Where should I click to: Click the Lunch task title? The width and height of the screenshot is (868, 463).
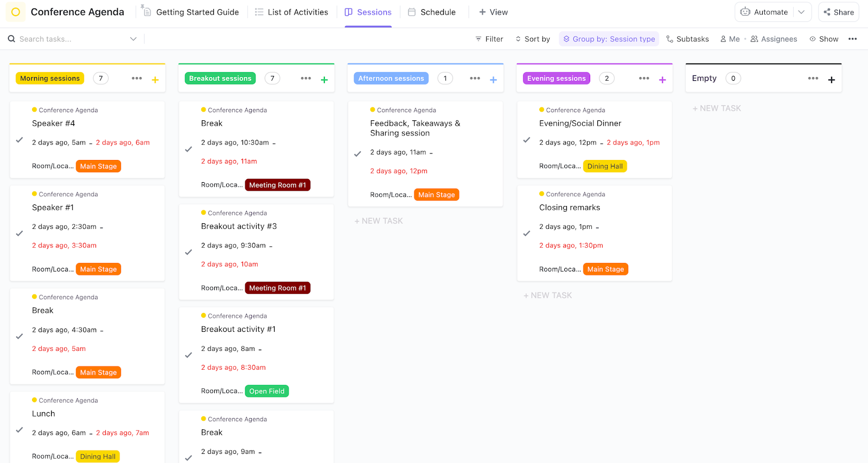[43, 414]
